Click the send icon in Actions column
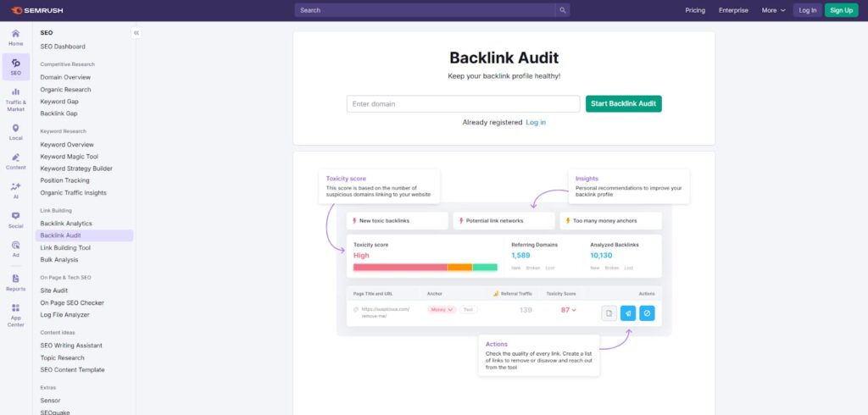 (x=628, y=313)
